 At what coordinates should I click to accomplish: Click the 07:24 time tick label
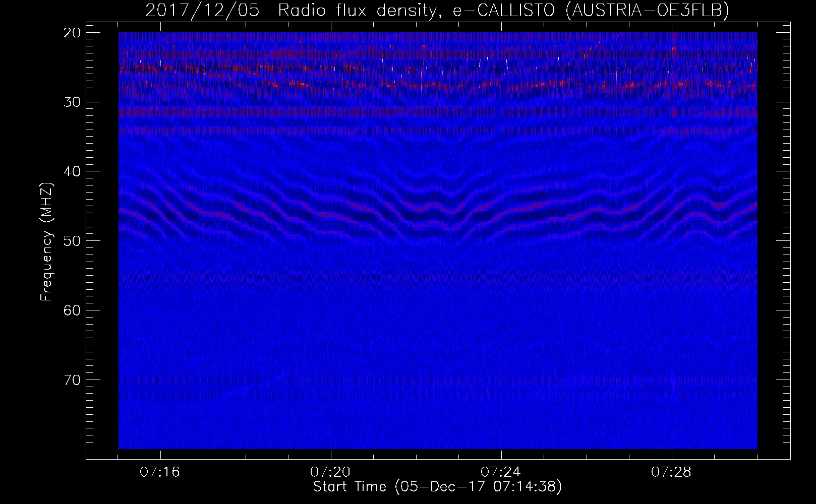pos(501,472)
